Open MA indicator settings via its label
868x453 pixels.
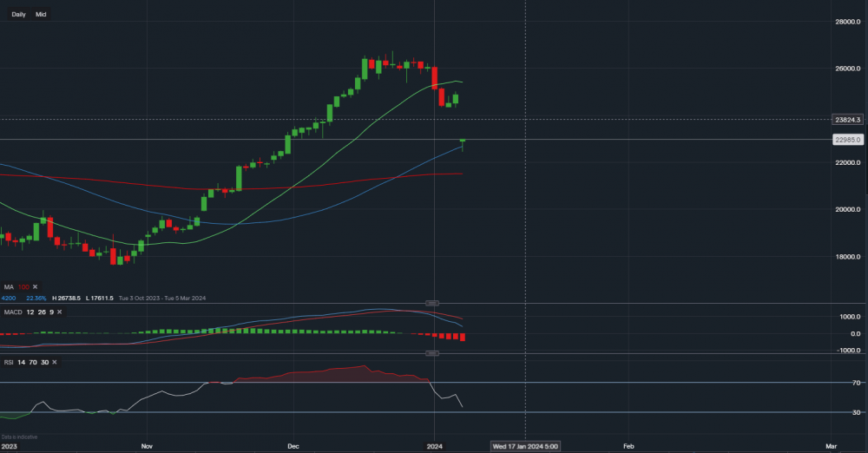tap(8, 286)
